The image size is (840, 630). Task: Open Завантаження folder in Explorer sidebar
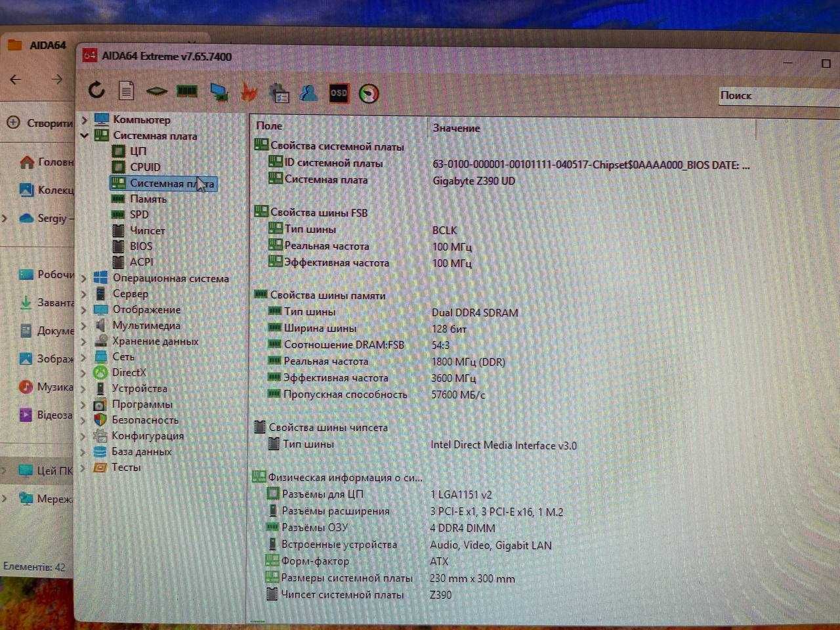coord(46,303)
